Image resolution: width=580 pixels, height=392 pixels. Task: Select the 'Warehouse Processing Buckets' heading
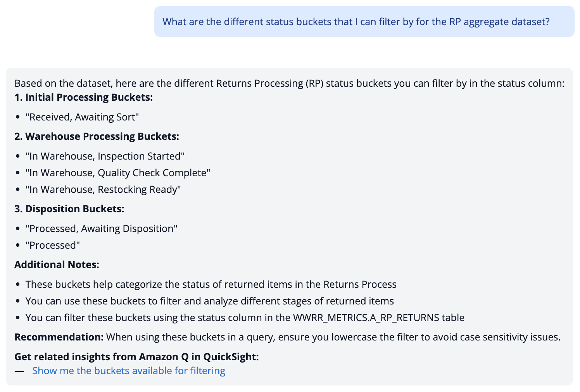coord(97,136)
